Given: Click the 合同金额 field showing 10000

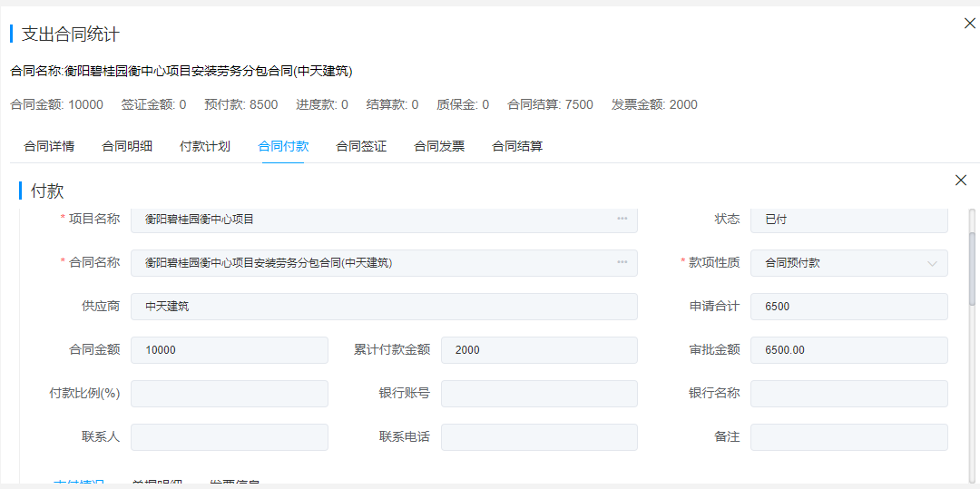Looking at the screenshot, I should coord(230,350).
